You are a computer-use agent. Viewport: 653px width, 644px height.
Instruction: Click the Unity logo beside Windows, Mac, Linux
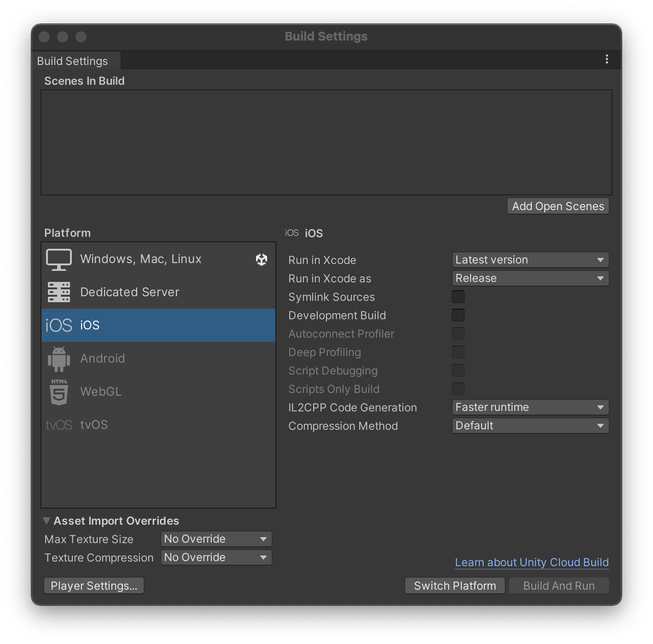point(262,260)
